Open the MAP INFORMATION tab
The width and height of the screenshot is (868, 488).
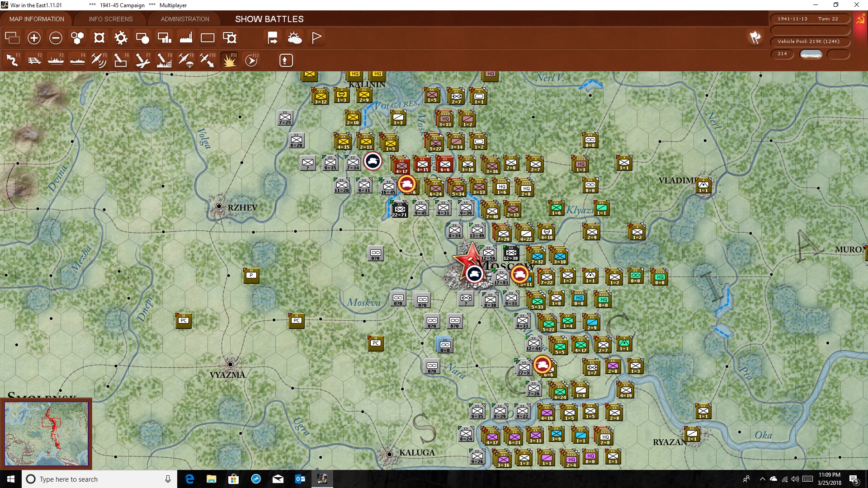pyautogui.click(x=37, y=19)
